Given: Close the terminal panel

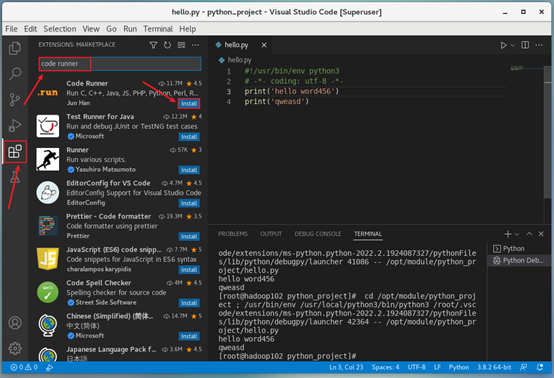Looking at the screenshot, I should click(541, 234).
